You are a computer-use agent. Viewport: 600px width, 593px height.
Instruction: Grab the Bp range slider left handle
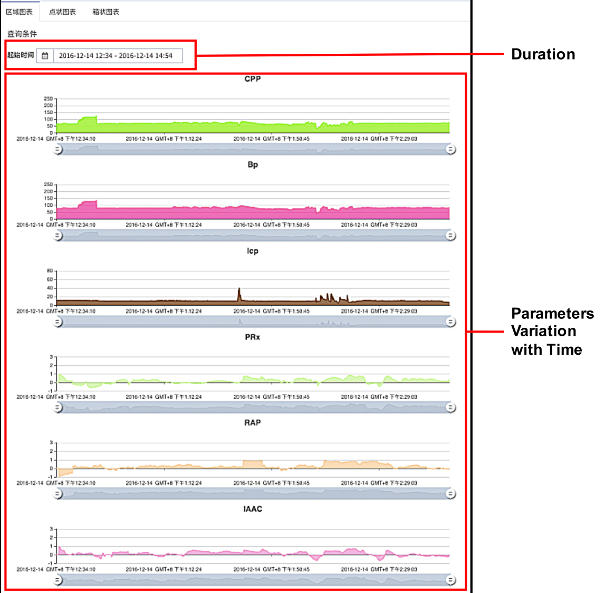coord(58,235)
